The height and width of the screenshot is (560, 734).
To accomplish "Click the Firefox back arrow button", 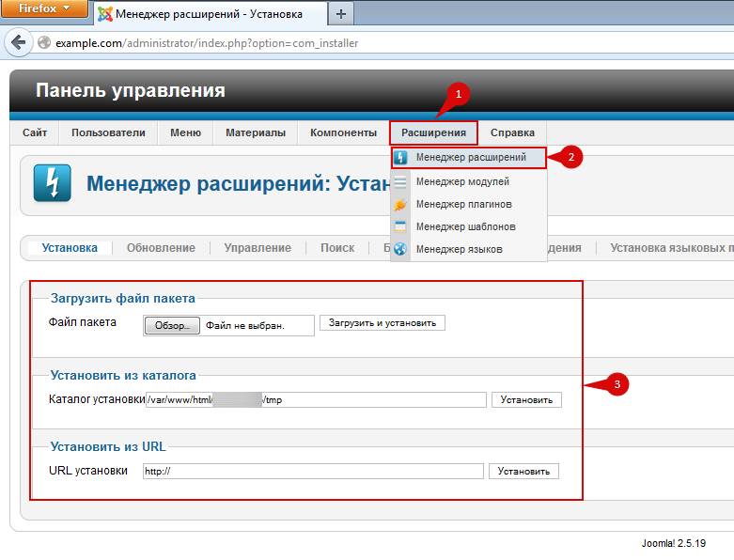I will 18,43.
